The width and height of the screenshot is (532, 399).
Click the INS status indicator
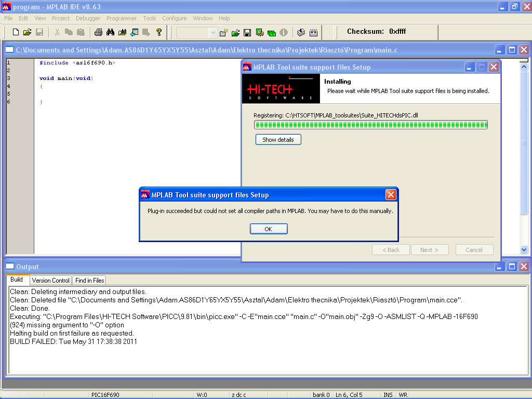point(388,395)
